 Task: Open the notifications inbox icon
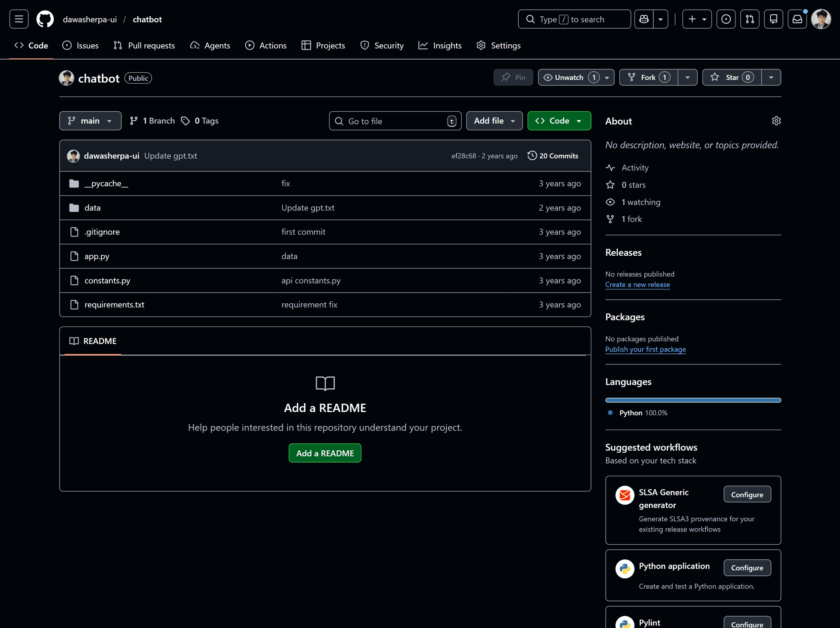(x=797, y=19)
